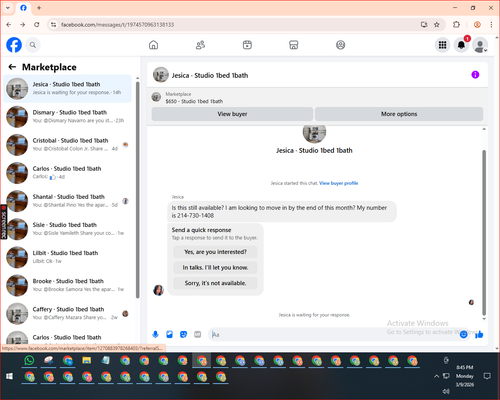The height and width of the screenshot is (400, 500).
Task: Open Chrome's three-dot menu
Action: coord(491,25)
